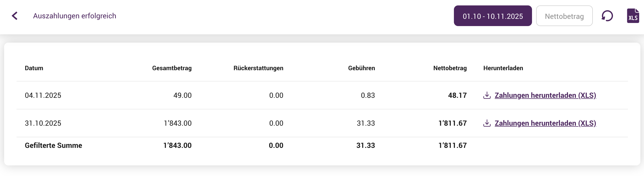Click the download arrow beside the first XLS link
The image size is (644, 176).
487,95
